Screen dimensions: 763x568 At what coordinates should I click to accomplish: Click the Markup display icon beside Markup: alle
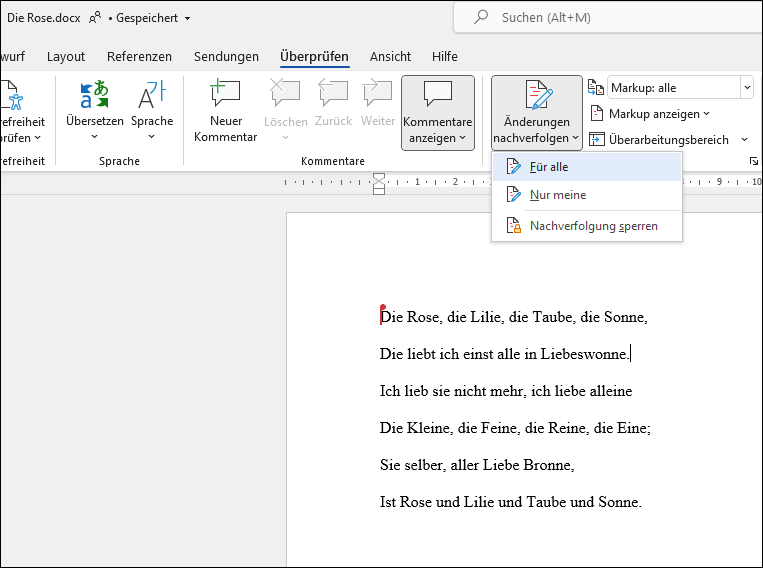(596, 88)
